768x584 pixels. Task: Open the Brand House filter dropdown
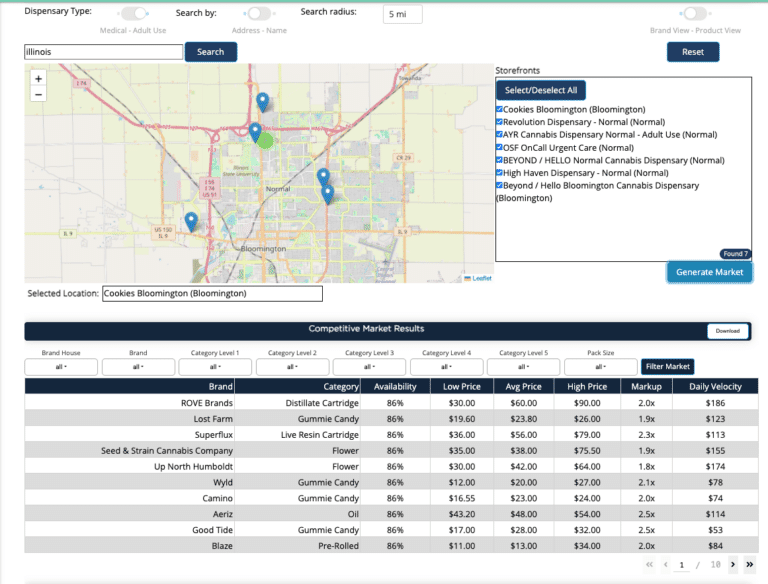[61, 366]
